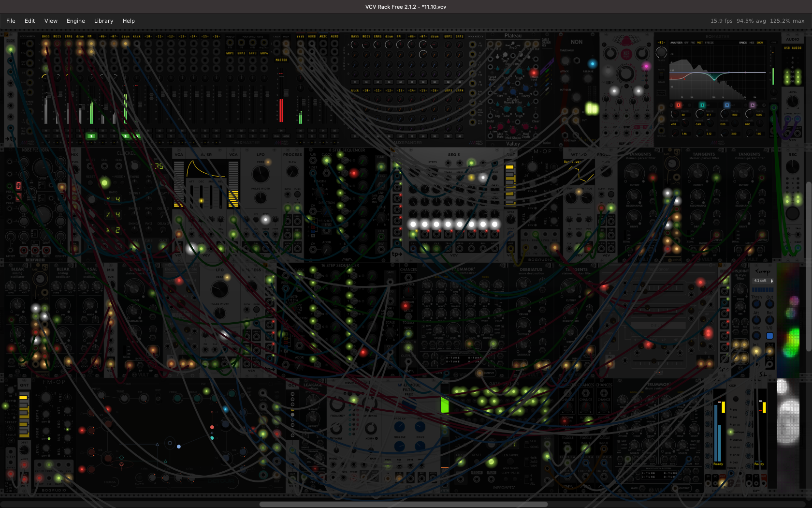This screenshot has width=812, height=508.
Task: Mute the BASS track in MixMaster
Action: click(46, 131)
